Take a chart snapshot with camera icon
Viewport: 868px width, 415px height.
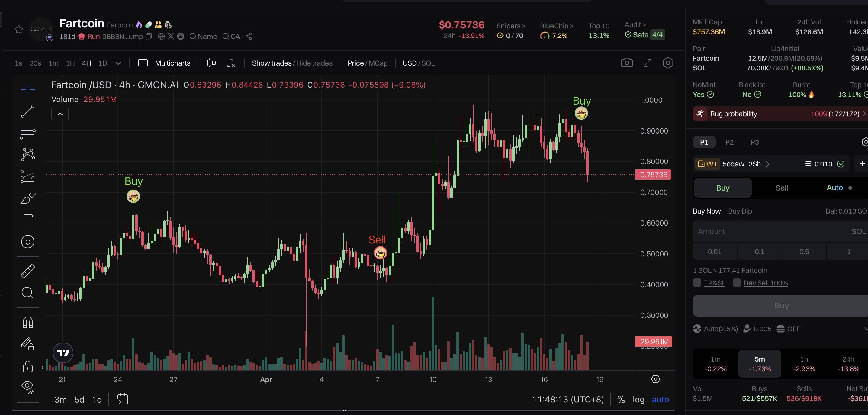pos(627,63)
